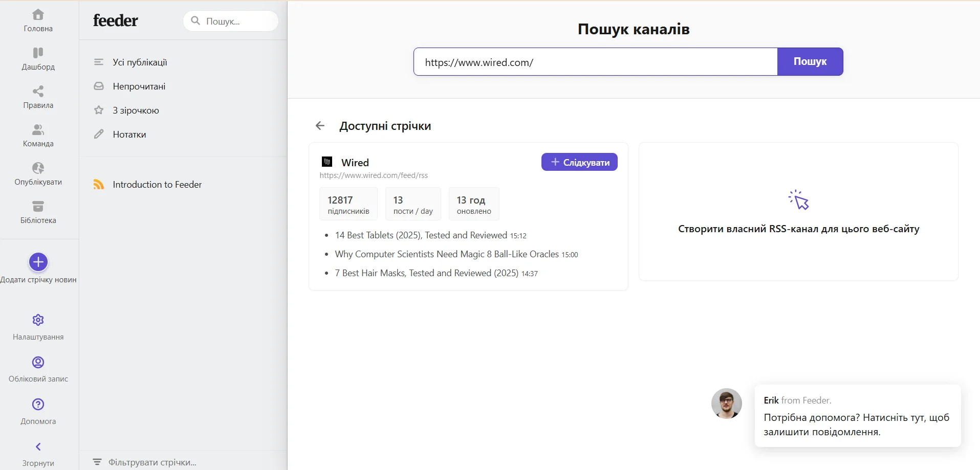980x470 pixels.
Task: Open the Опублікувати publish globe icon
Action: pyautogui.click(x=38, y=168)
